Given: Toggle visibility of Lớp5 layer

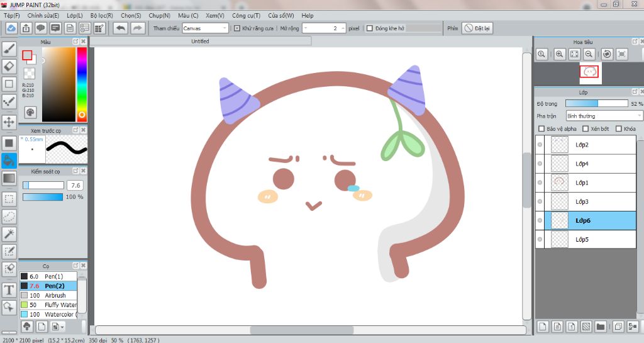Looking at the screenshot, I should [540, 239].
